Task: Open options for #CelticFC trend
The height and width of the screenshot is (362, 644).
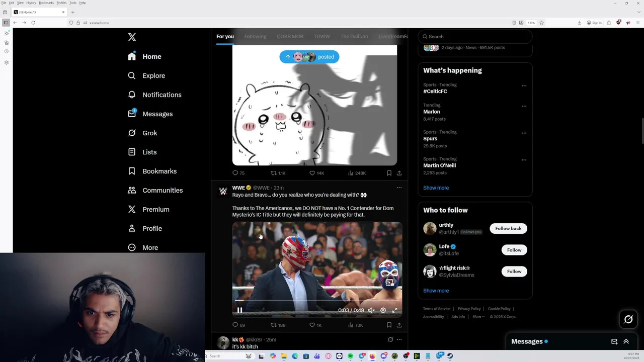Action: click(x=524, y=86)
